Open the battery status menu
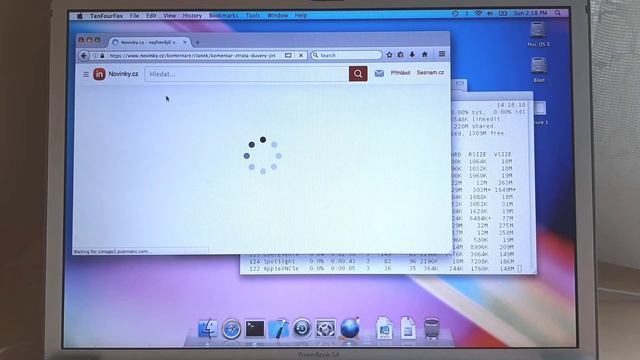The height and width of the screenshot is (360, 640). click(503, 13)
